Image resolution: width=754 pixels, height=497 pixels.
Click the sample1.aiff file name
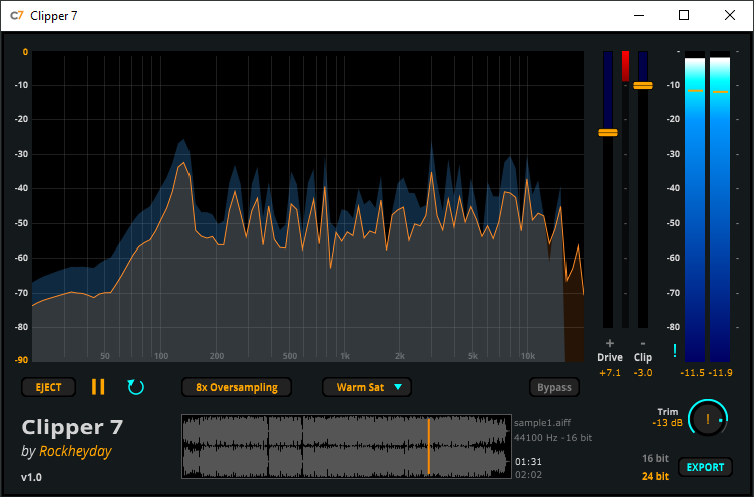coord(542,423)
